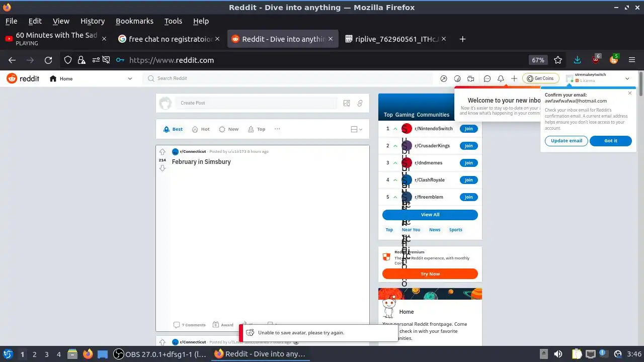
Task: Open the Firefox hamburger application menu
Action: tap(632, 60)
